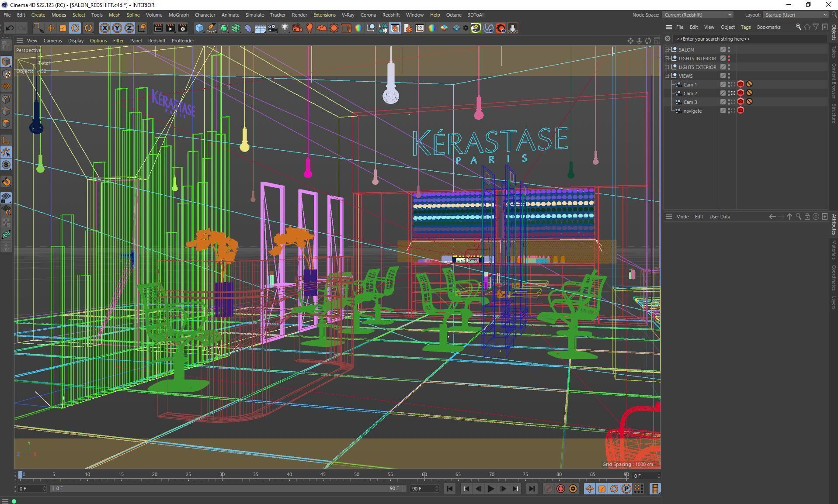838x504 pixels.
Task: Activate Cam 2 viewport camera toggle
Action: [x=733, y=93]
